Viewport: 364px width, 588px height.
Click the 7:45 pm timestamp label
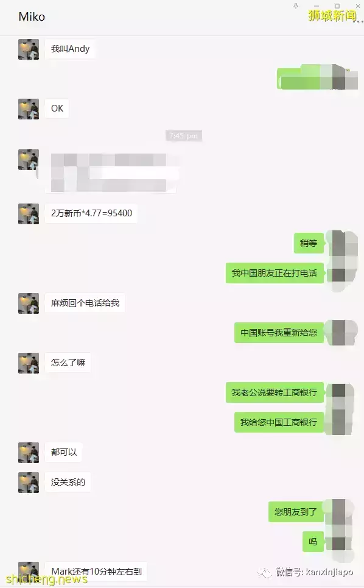coord(183,136)
